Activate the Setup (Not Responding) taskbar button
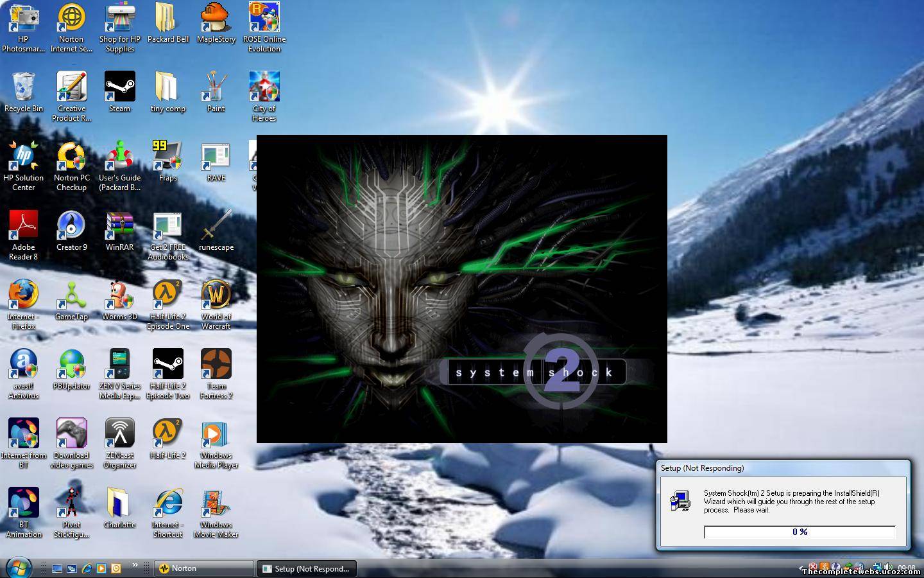Image resolution: width=924 pixels, height=578 pixels. pyautogui.click(x=307, y=568)
